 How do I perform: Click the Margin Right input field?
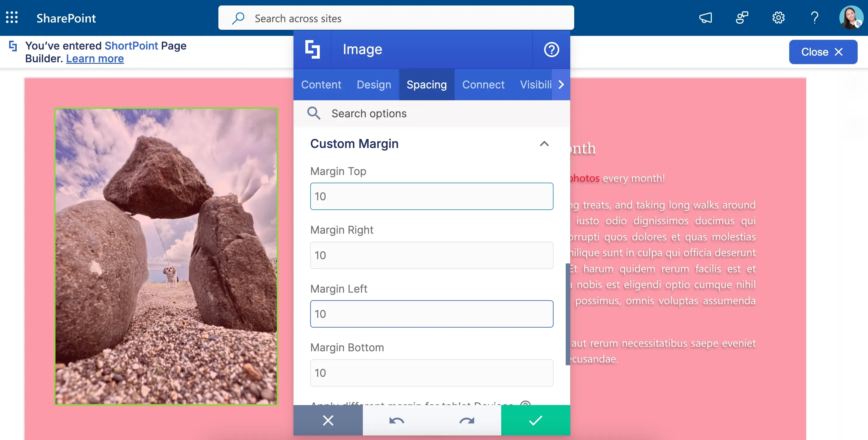click(x=432, y=255)
